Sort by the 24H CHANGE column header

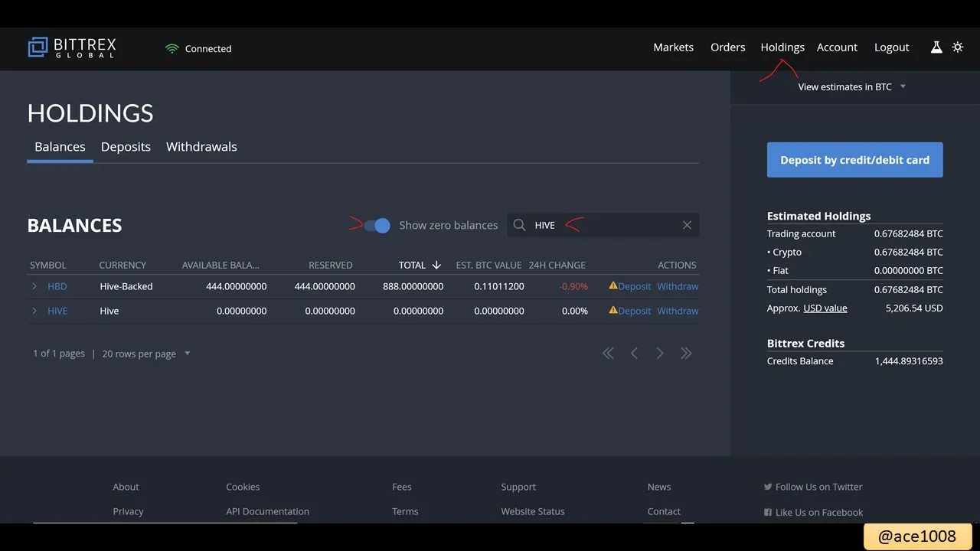(557, 265)
